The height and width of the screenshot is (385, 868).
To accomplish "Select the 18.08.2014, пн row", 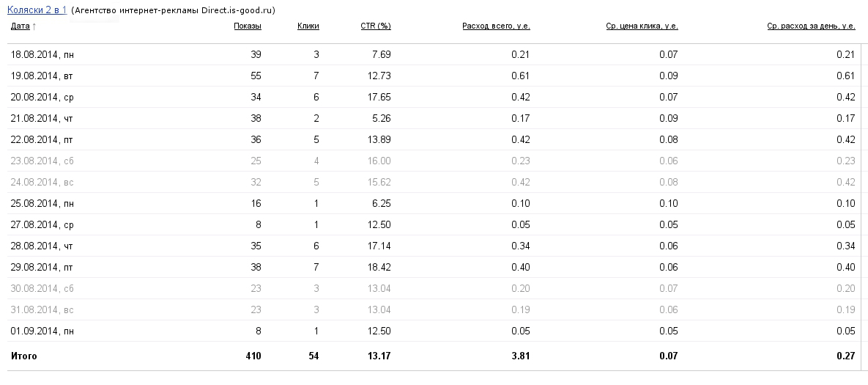I will (x=42, y=54).
